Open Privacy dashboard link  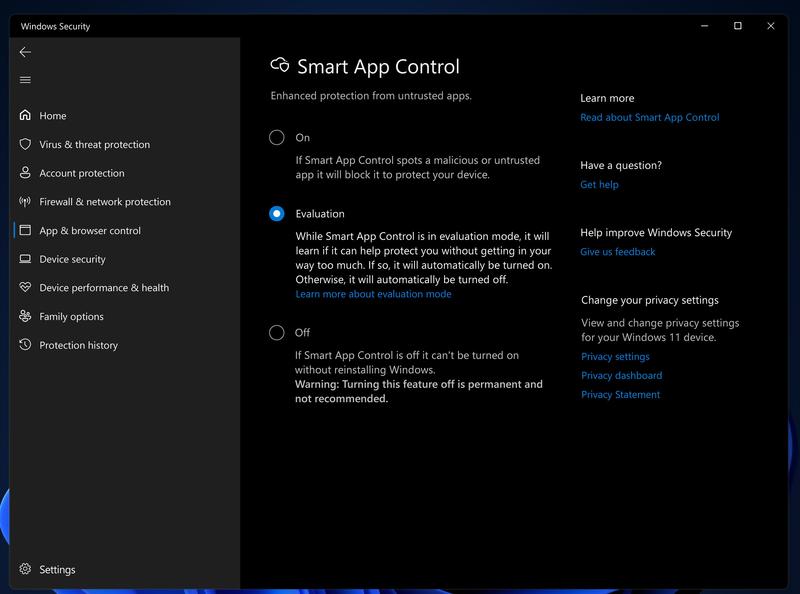tap(621, 376)
